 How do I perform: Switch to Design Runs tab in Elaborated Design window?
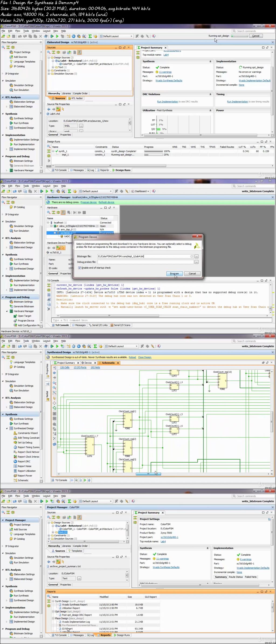coord(121,170)
